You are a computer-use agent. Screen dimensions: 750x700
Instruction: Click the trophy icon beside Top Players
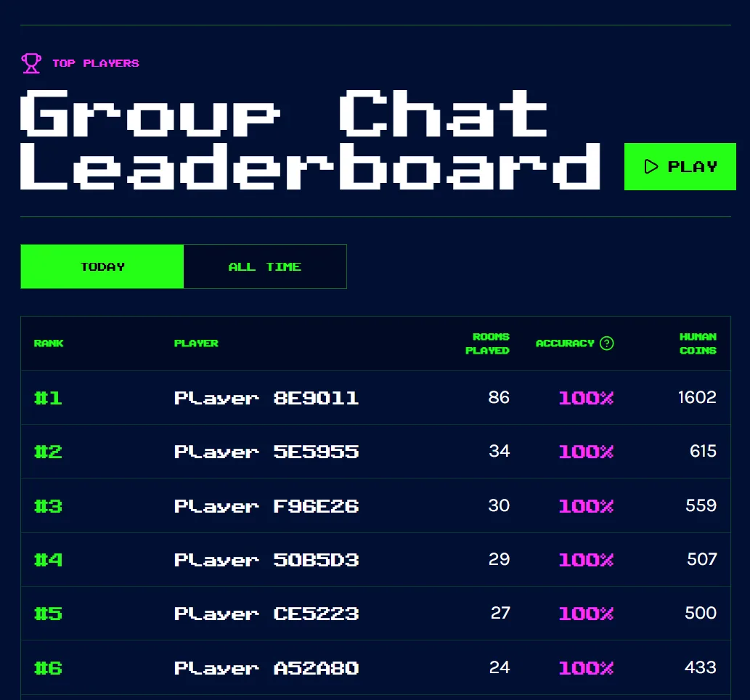pyautogui.click(x=31, y=63)
